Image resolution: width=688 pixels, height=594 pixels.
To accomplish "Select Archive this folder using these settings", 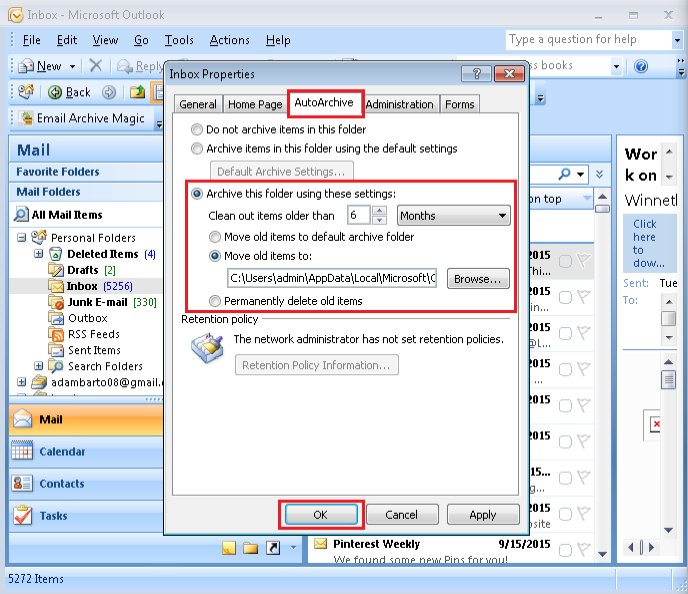I will tap(197, 193).
